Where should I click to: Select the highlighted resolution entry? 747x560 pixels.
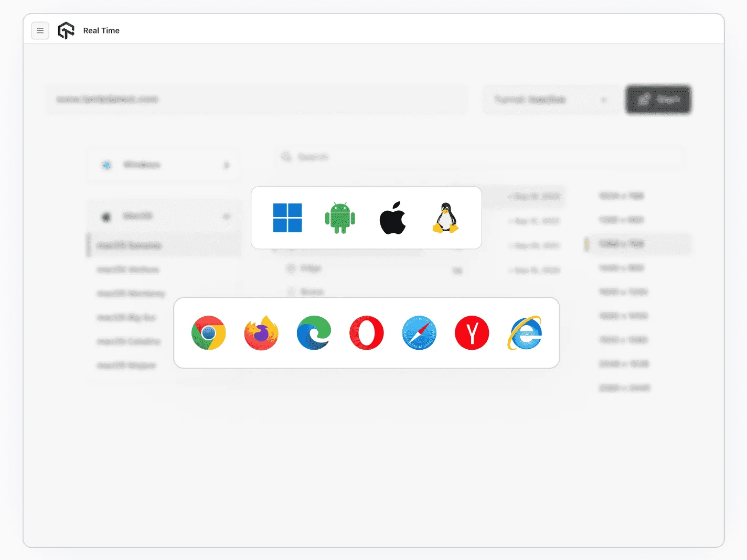point(636,244)
